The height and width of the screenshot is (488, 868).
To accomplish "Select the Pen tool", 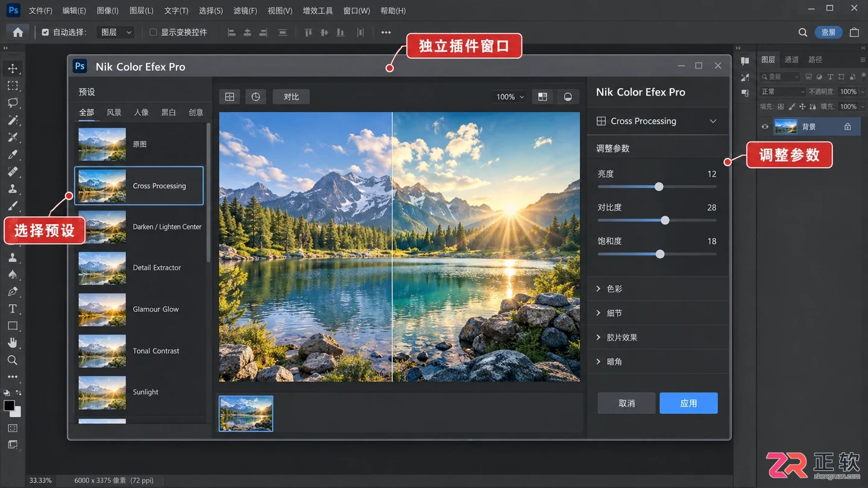I will 13,292.
